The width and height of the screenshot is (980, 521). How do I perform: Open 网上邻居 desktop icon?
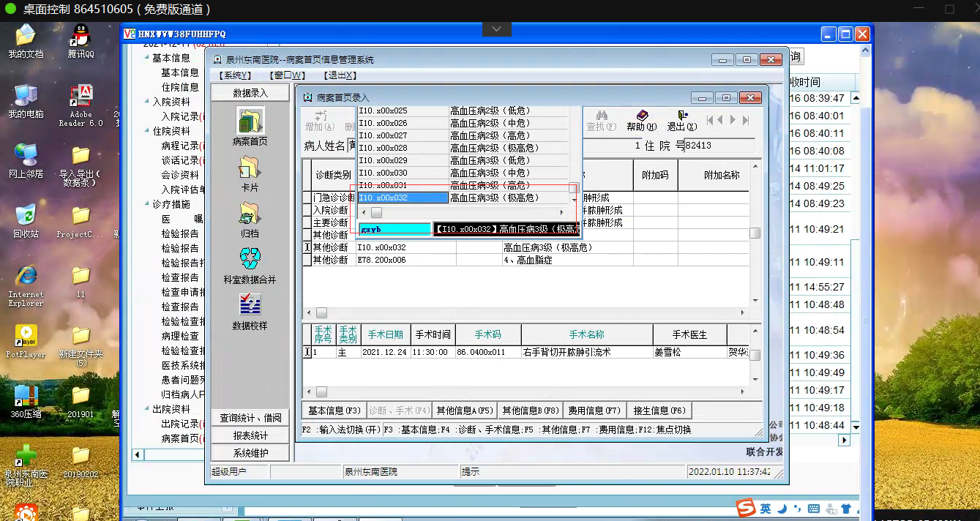point(26,155)
